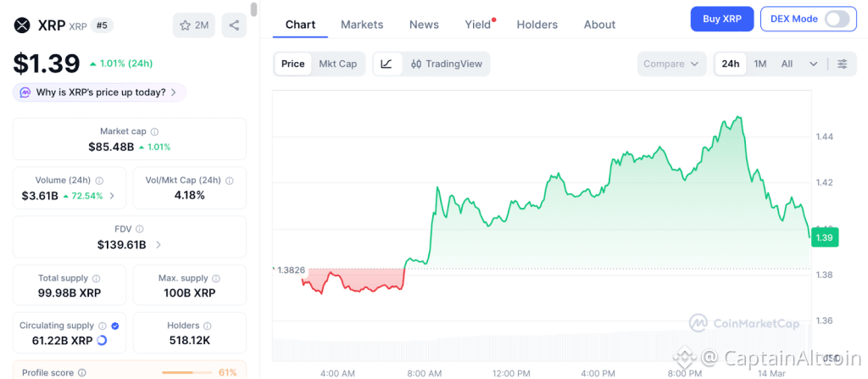Select the Price chart option
The width and height of the screenshot is (868, 379).
click(293, 64)
